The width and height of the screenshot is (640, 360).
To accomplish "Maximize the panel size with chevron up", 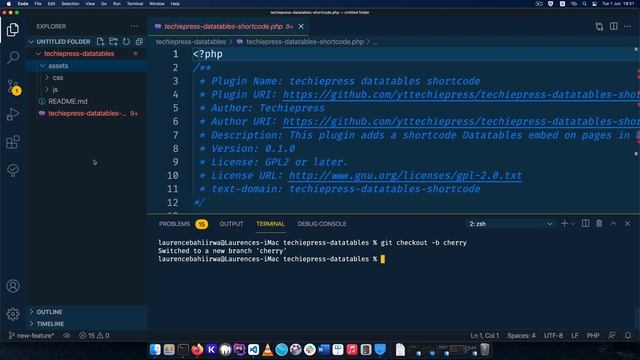I will pos(613,223).
